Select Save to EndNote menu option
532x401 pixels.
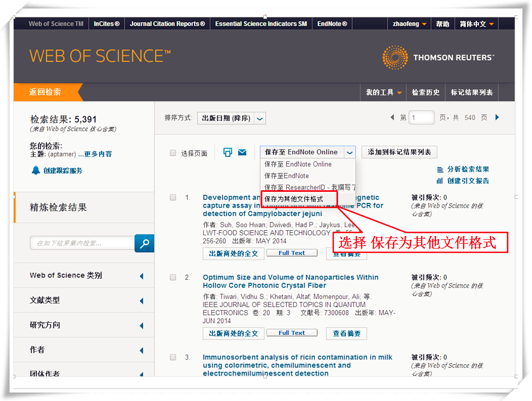[x=287, y=176]
